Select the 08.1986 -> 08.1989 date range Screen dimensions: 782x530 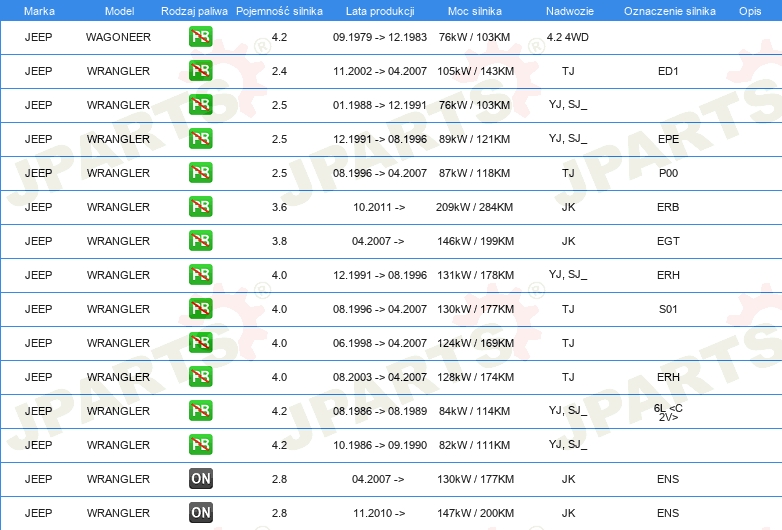click(380, 411)
